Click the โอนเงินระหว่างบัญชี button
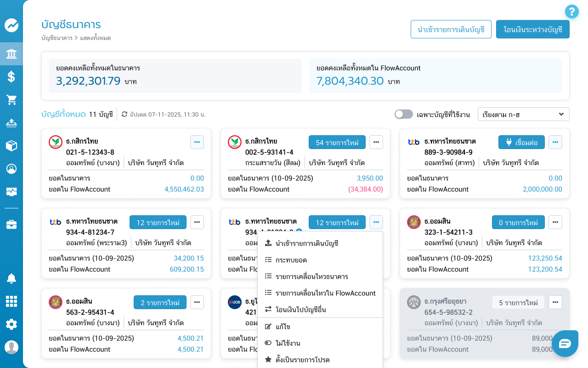588x368 pixels. click(532, 29)
